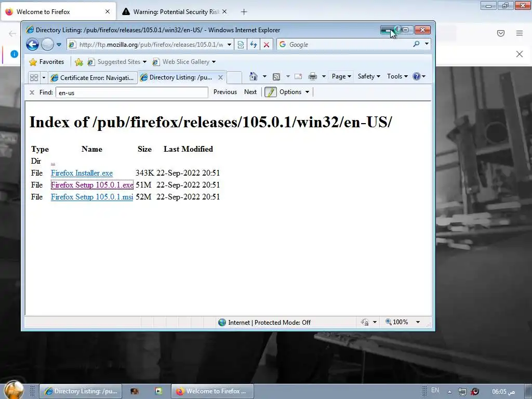Screen dimensions: 532x399
Task: Click the Refresh page icon
Action: pos(254,45)
